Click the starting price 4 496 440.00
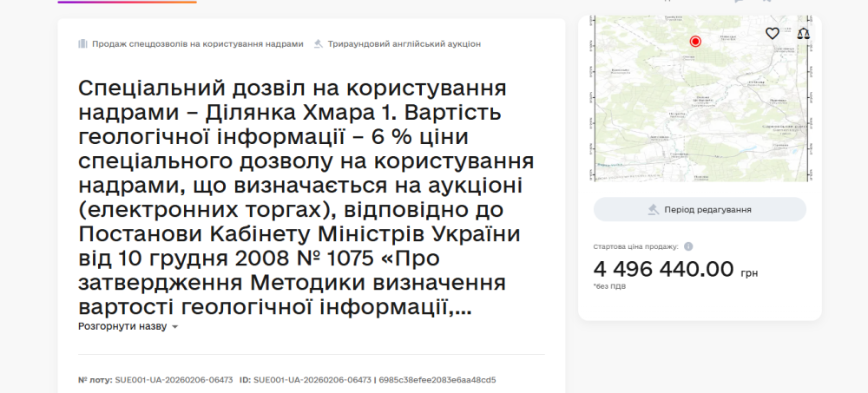Image resolution: width=868 pixels, height=393 pixels. (x=663, y=269)
